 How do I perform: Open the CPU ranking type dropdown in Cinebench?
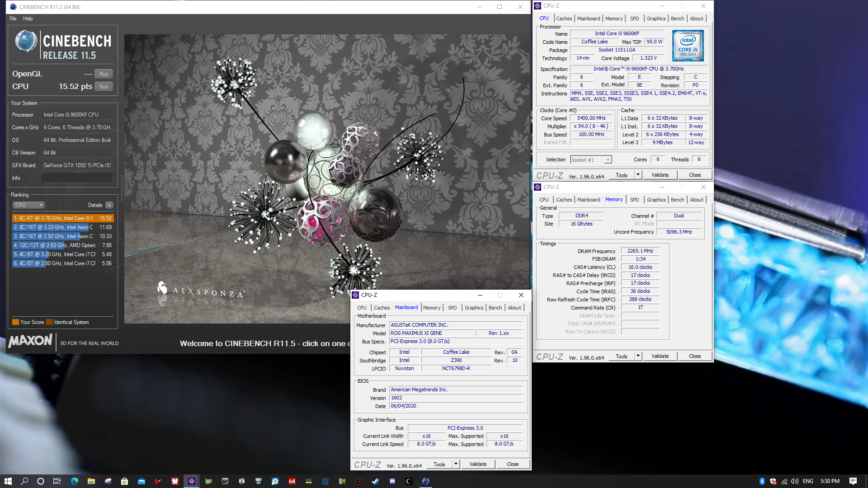(28, 205)
